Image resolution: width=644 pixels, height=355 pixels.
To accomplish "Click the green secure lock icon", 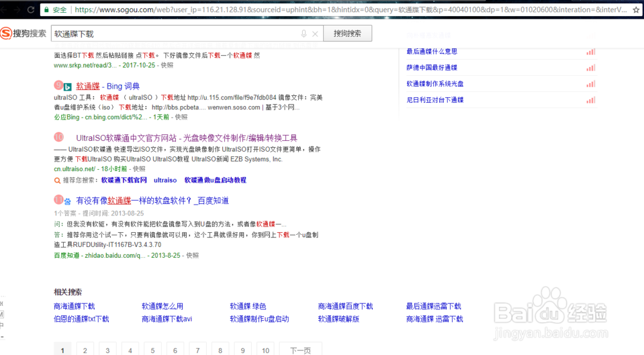I will pyautogui.click(x=46, y=10).
